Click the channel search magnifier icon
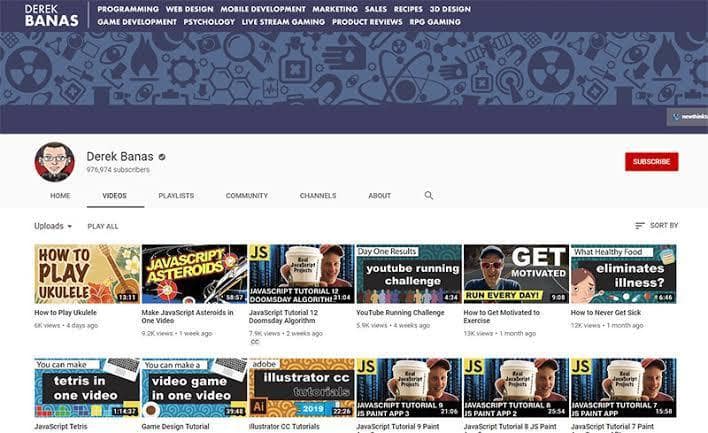Viewport: 708px width, 433px height. click(429, 196)
